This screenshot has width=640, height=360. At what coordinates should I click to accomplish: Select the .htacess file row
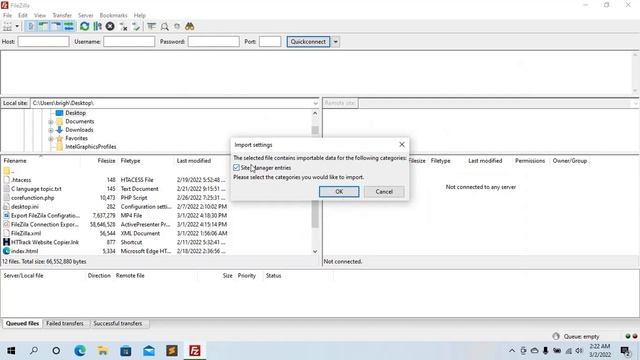tap(115, 180)
